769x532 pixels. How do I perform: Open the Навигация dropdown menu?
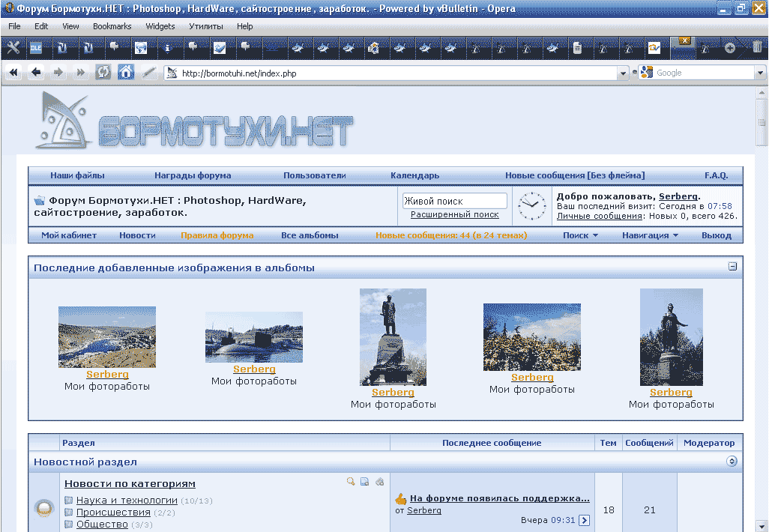(651, 235)
